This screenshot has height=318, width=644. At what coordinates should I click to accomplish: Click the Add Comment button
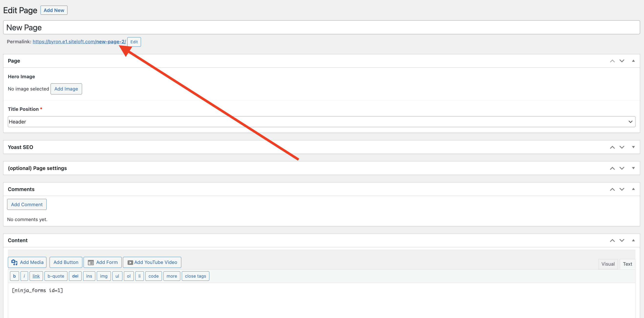click(27, 204)
